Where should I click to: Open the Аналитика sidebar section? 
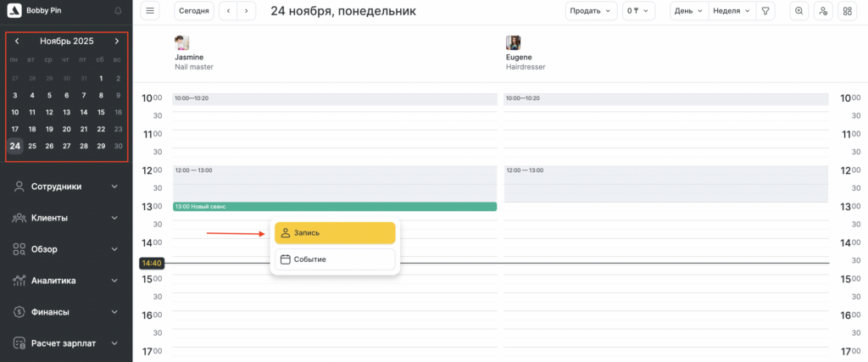click(66, 281)
